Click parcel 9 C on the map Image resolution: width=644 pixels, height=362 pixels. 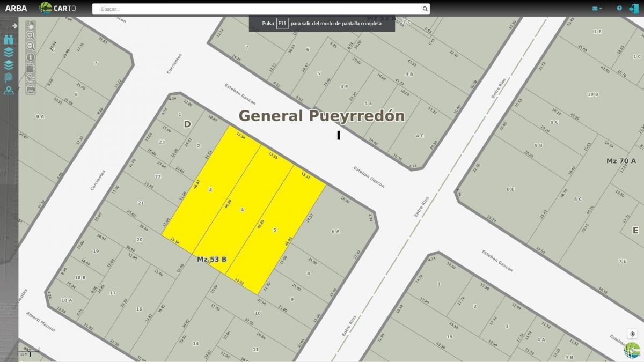click(x=554, y=122)
